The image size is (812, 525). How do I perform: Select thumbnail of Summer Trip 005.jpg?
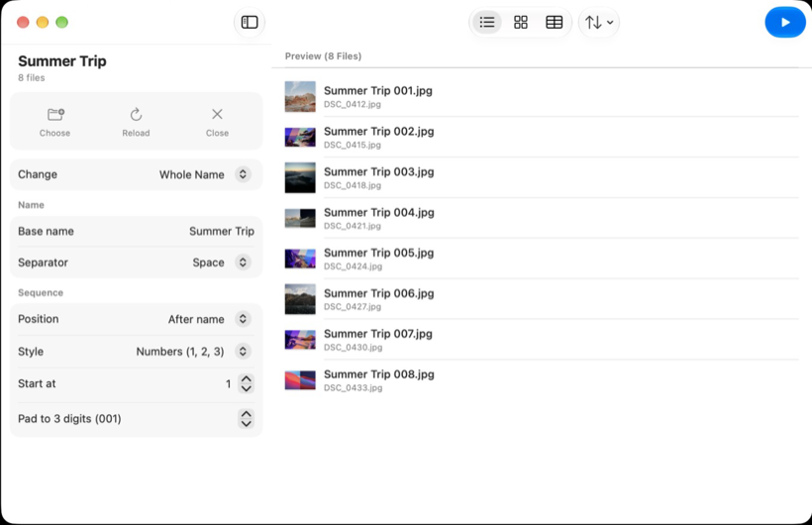(300, 259)
